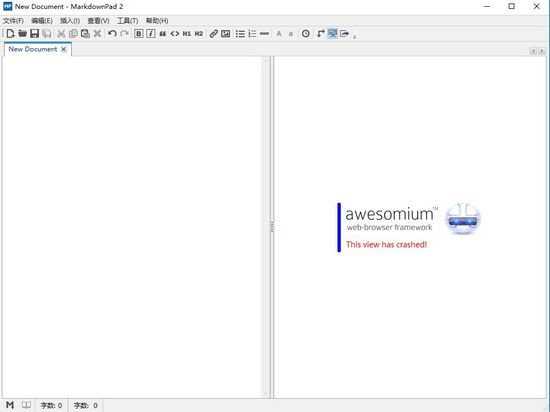Image resolution: width=550 pixels, height=412 pixels.
Task: Click the pane splitter grip handle
Action: point(272,226)
